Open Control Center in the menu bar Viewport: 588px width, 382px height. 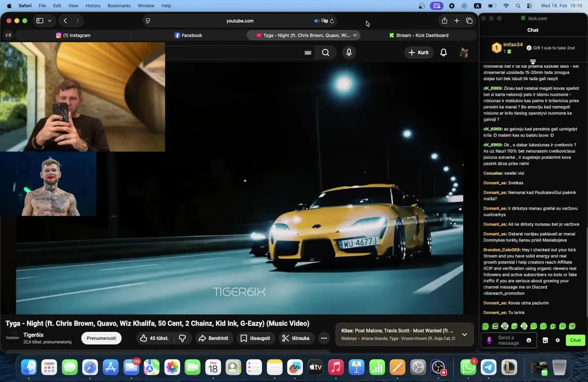tap(530, 6)
